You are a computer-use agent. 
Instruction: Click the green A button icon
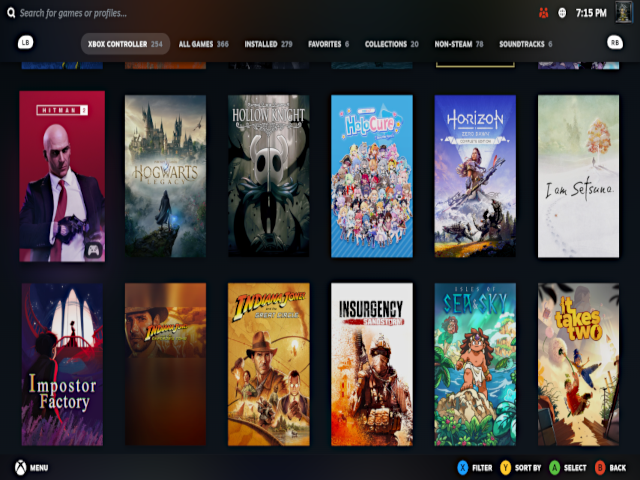(554, 467)
